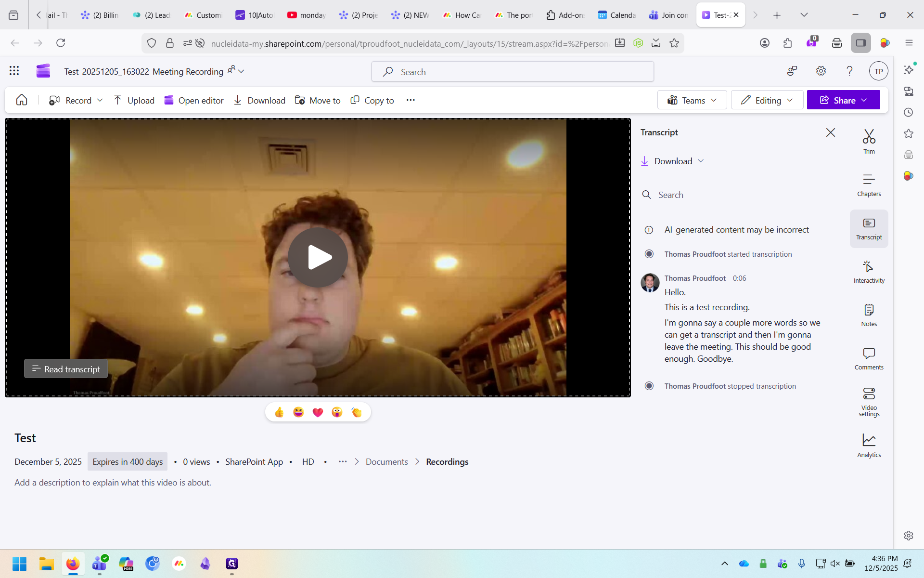Play the meeting recording video

[x=318, y=257]
